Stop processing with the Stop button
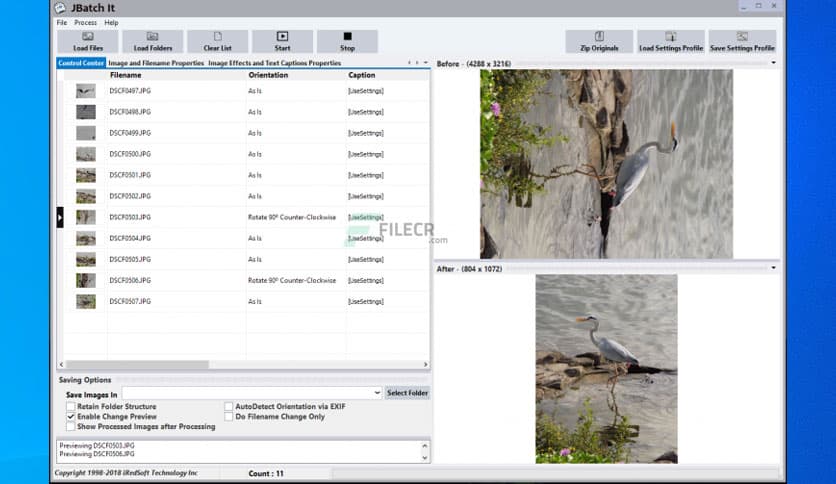 [x=348, y=42]
